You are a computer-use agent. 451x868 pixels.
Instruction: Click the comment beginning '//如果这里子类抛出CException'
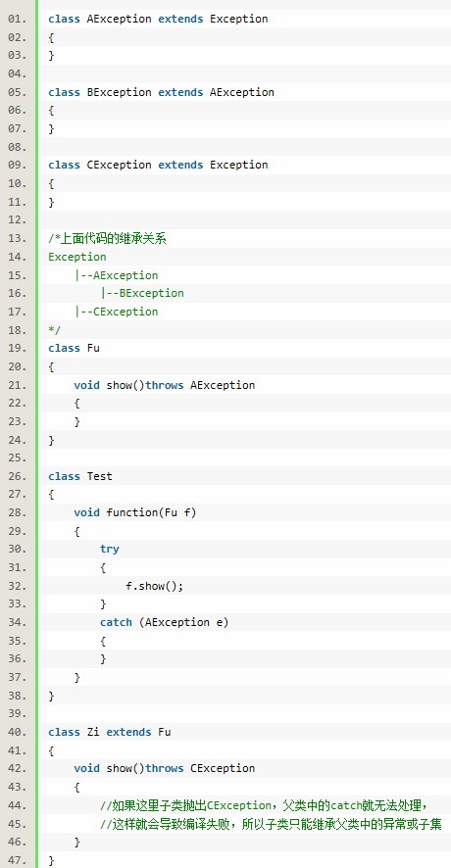coord(265,805)
